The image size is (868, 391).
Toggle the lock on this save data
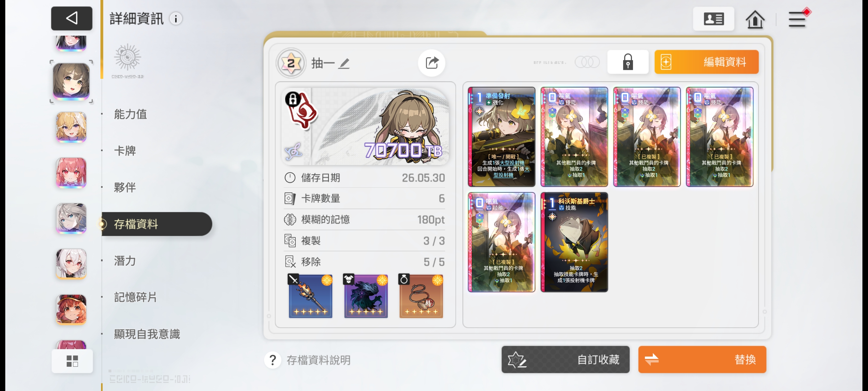(627, 62)
